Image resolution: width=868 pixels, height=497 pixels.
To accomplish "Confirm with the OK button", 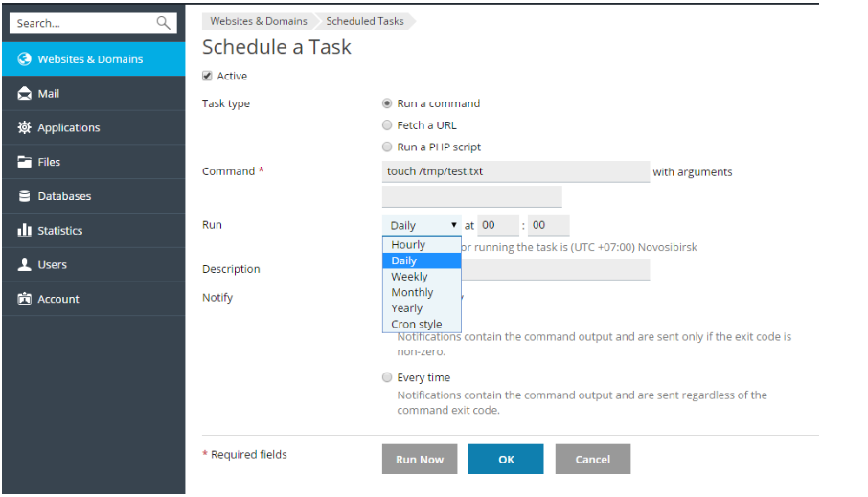I will pos(506,459).
